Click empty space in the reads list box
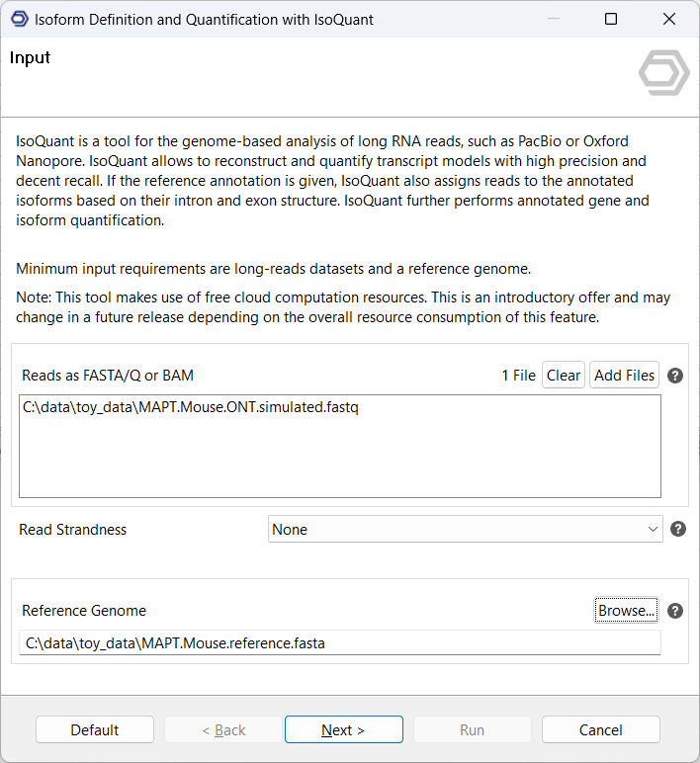 click(339, 460)
